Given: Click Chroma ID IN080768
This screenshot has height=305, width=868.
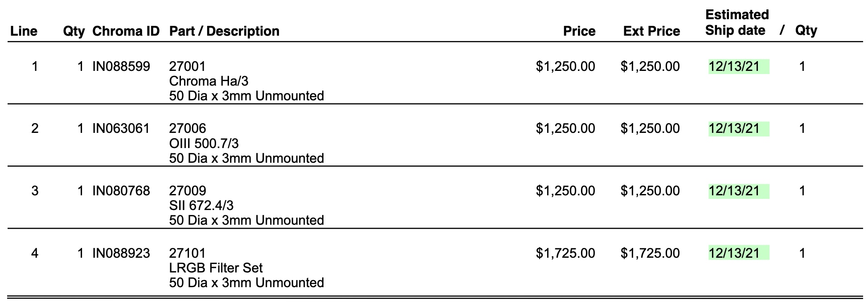Looking at the screenshot, I should [x=121, y=191].
